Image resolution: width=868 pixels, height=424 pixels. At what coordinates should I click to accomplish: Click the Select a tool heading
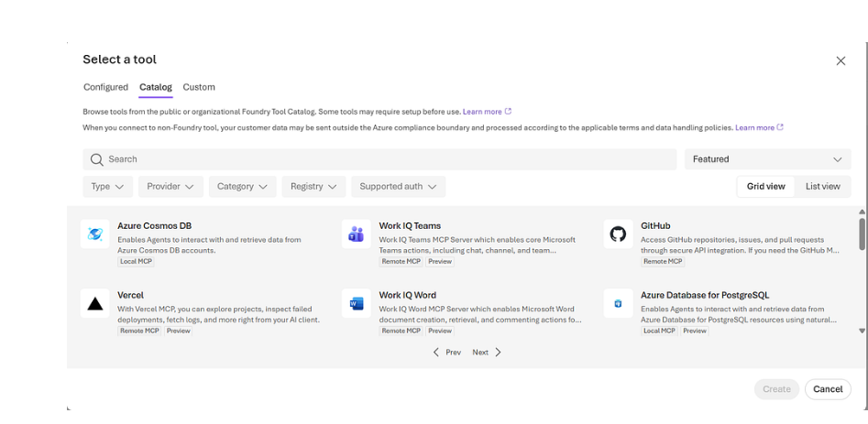(119, 60)
